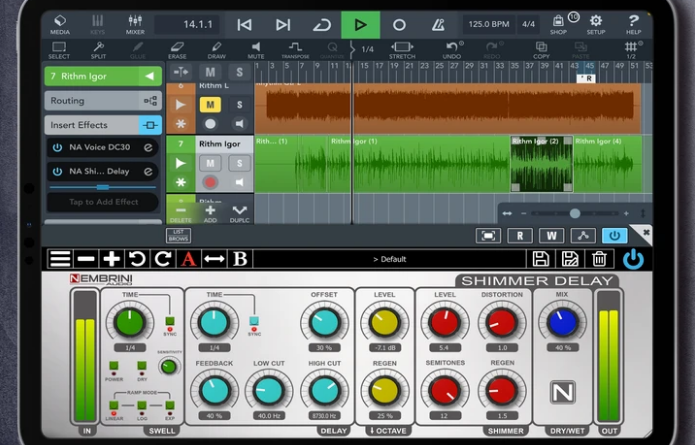Viewport: 695px width, 445px height.
Task: Start playback with the green Play button
Action: click(x=360, y=25)
